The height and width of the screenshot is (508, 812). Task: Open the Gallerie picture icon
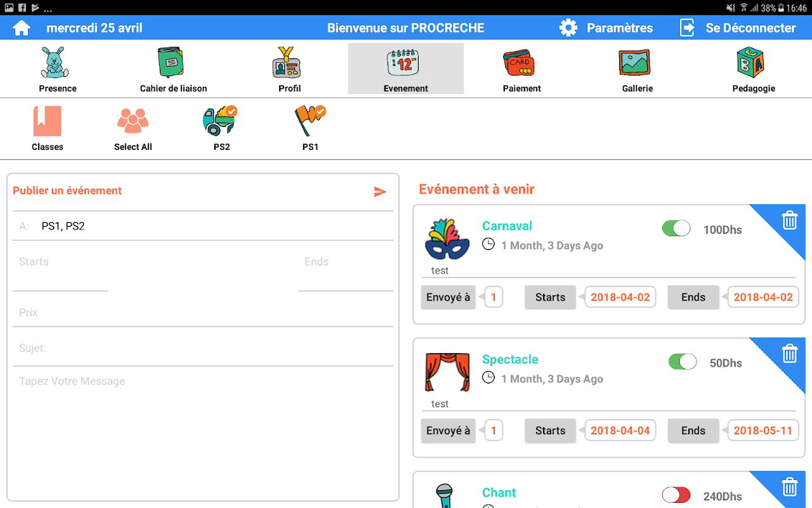(x=635, y=63)
